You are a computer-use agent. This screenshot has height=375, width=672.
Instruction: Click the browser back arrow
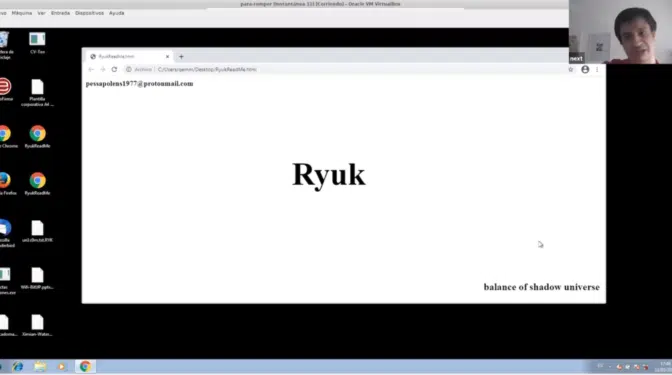coord(91,69)
